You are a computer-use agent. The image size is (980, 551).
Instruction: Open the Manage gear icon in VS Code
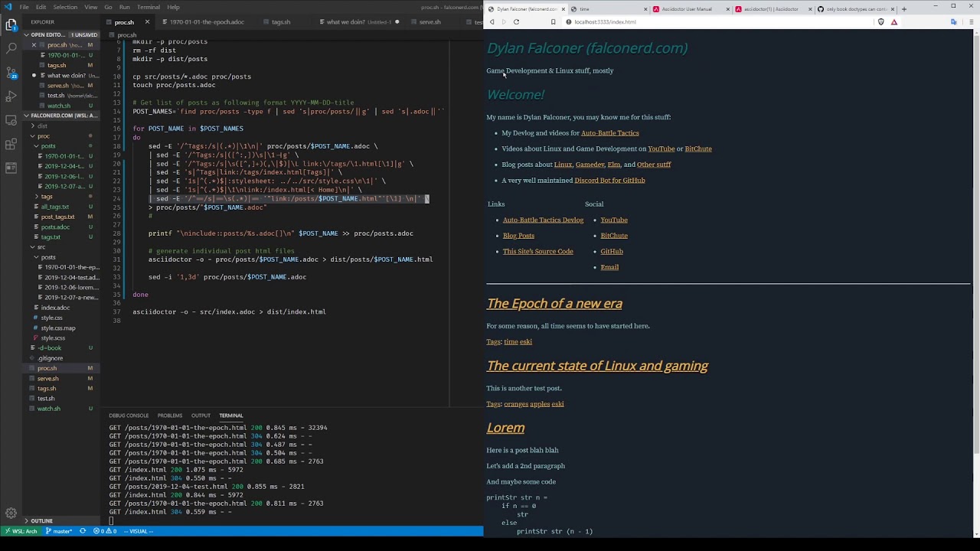pyautogui.click(x=11, y=514)
